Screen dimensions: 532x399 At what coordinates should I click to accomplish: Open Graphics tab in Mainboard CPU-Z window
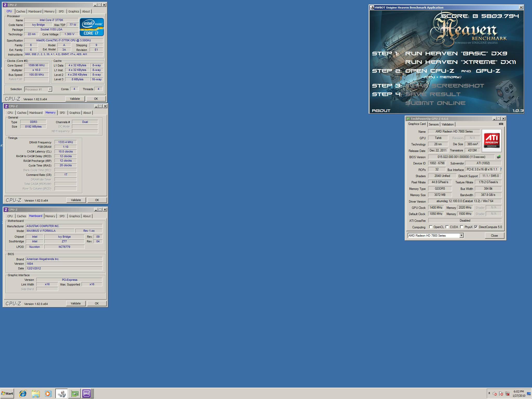(x=75, y=216)
